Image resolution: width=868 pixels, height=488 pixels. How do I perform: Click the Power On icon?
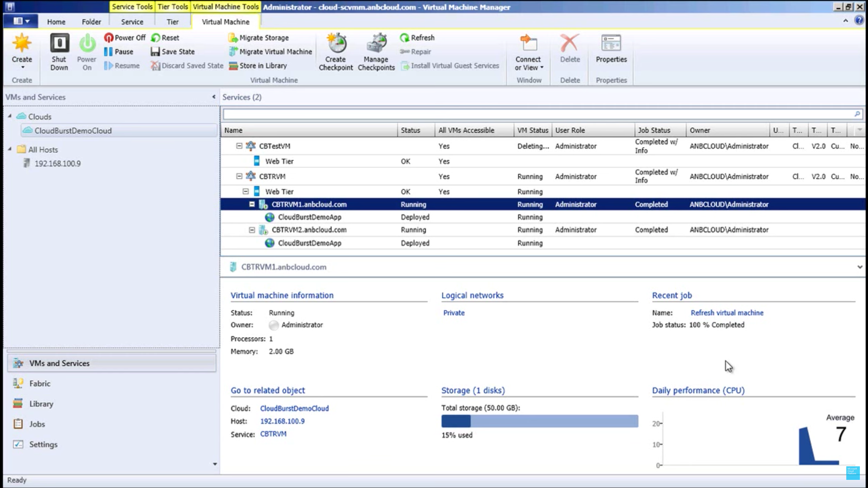tap(86, 47)
